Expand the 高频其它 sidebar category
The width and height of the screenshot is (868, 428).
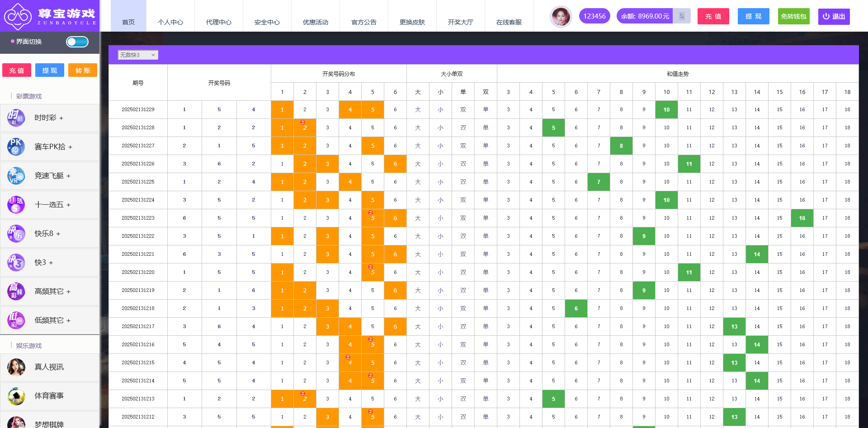point(68,292)
